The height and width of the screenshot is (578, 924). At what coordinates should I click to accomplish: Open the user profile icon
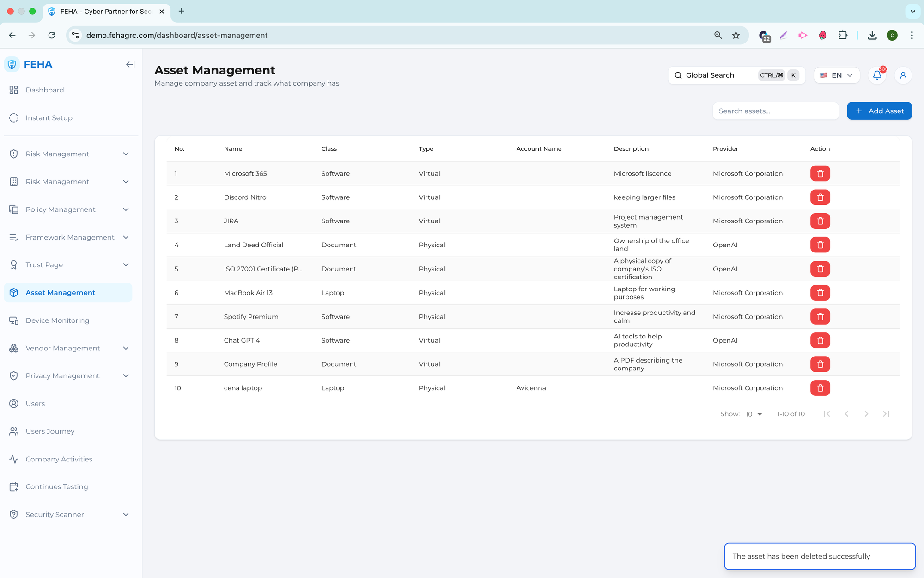click(x=903, y=75)
